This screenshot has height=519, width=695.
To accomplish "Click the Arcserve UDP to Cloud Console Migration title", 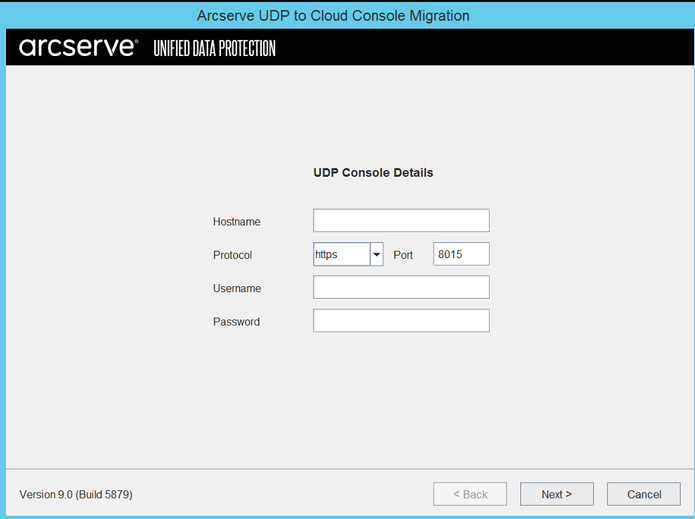I will pyautogui.click(x=333, y=16).
